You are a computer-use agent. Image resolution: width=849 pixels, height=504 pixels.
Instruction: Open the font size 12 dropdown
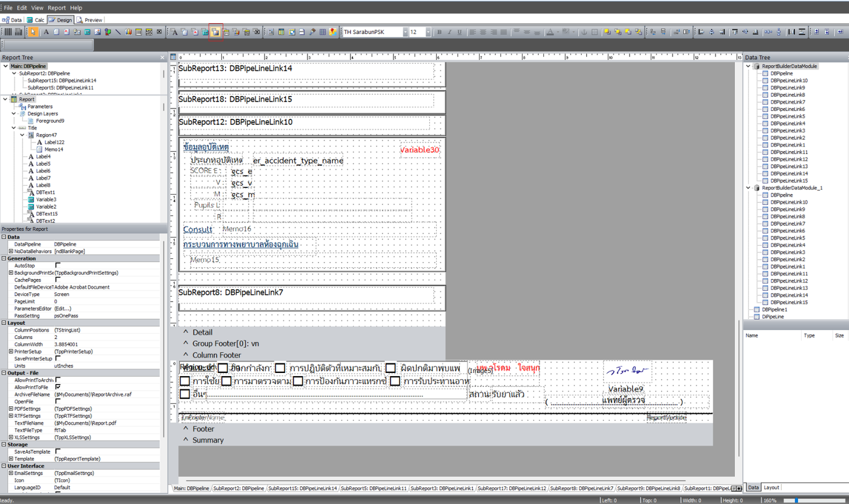pyautogui.click(x=428, y=32)
